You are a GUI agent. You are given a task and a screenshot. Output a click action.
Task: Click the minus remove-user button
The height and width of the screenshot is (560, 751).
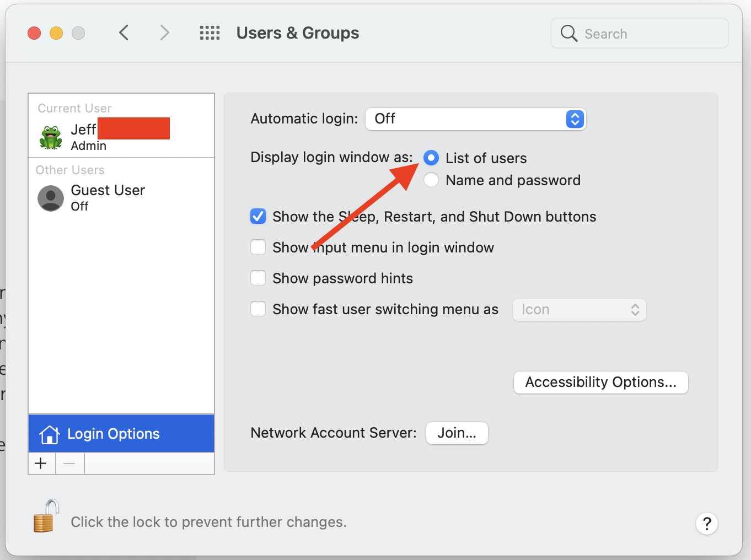pyautogui.click(x=69, y=464)
